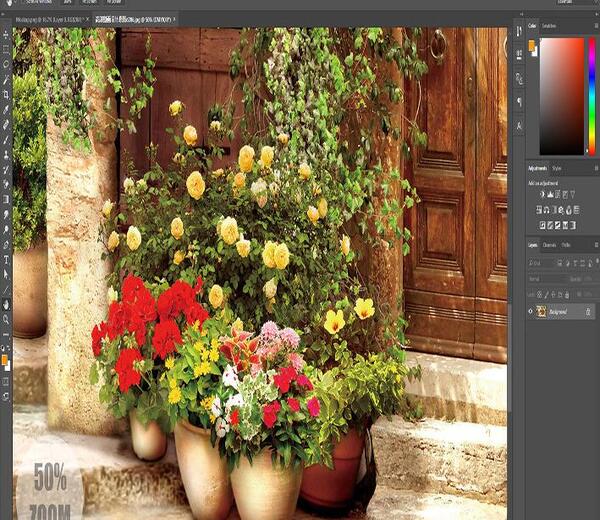600x520 pixels.
Task: Switch to the Channels tab
Action: [549, 245]
